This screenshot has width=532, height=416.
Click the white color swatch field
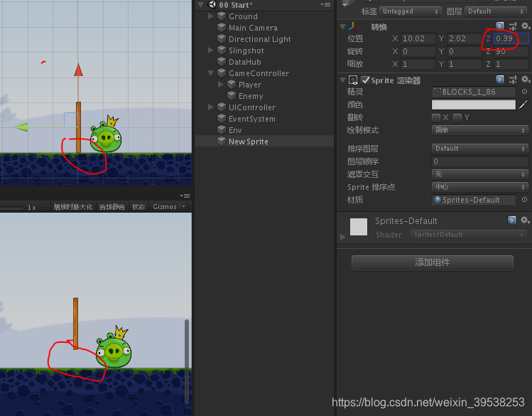473,105
